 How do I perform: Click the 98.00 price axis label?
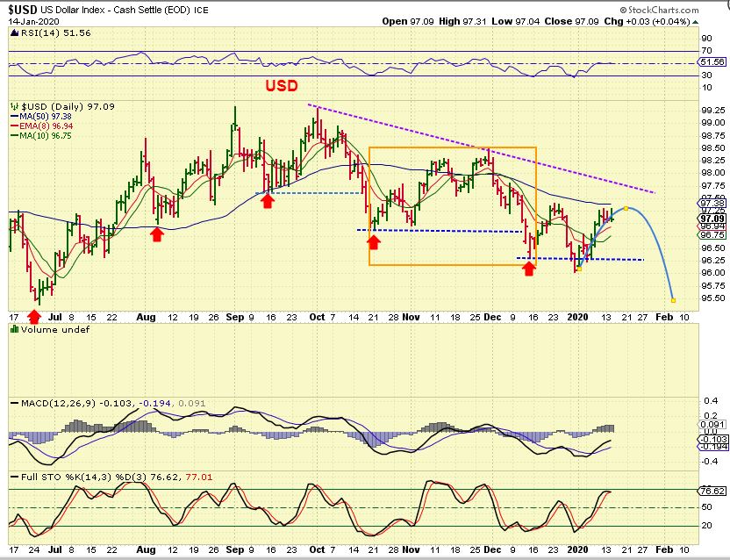pyautogui.click(x=712, y=173)
